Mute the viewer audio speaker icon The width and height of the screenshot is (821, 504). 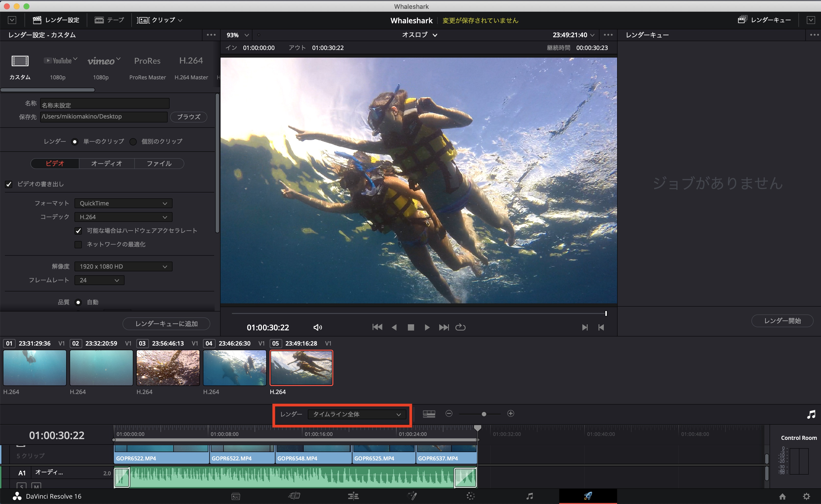(317, 327)
